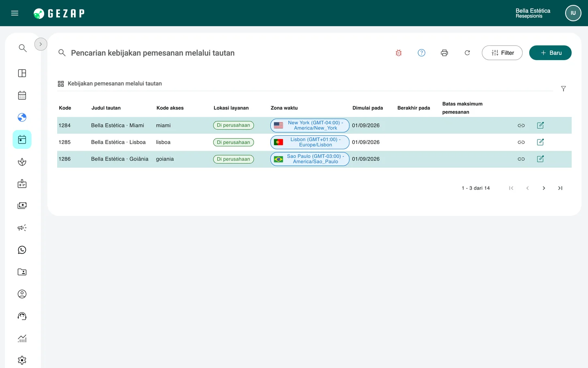Open the bar chart reports icon in the sidebar

[22, 338]
